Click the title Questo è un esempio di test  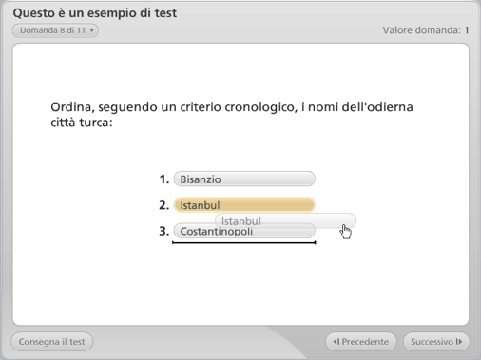(x=95, y=13)
